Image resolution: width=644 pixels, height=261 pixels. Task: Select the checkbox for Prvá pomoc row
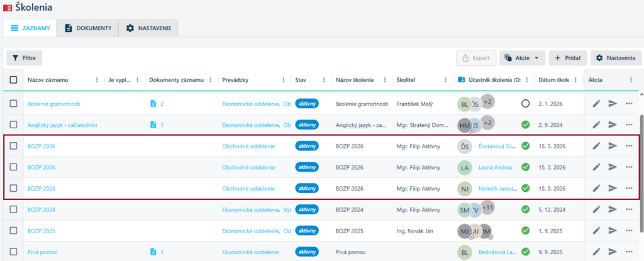(x=14, y=252)
